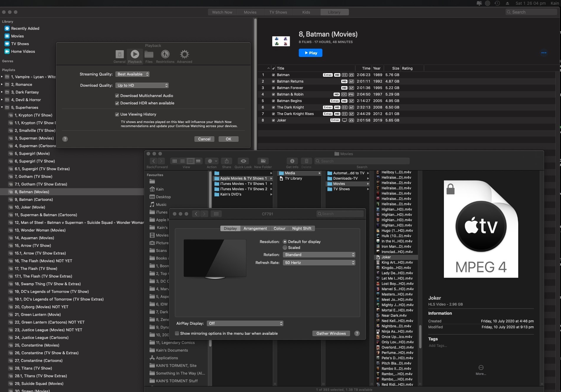Toggle Use Viewing History checkbox
This screenshot has width=561, height=392.
pyautogui.click(x=117, y=114)
